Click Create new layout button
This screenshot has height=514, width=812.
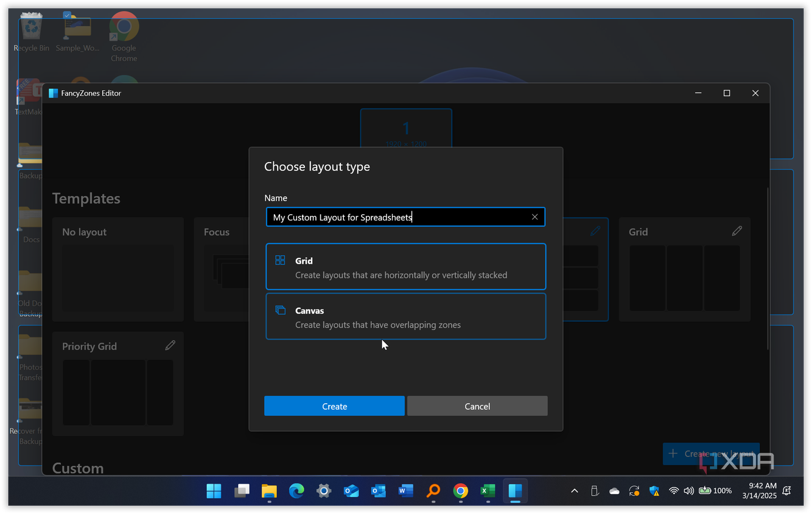click(x=711, y=454)
